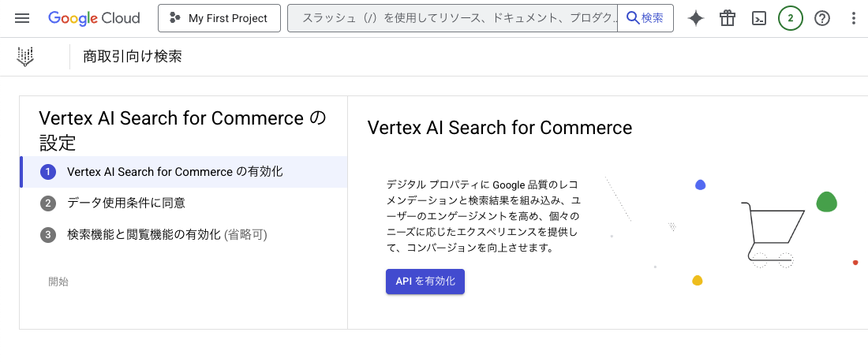This screenshot has height=362, width=868.
Task: Open the help question mark icon
Action: [x=822, y=18]
